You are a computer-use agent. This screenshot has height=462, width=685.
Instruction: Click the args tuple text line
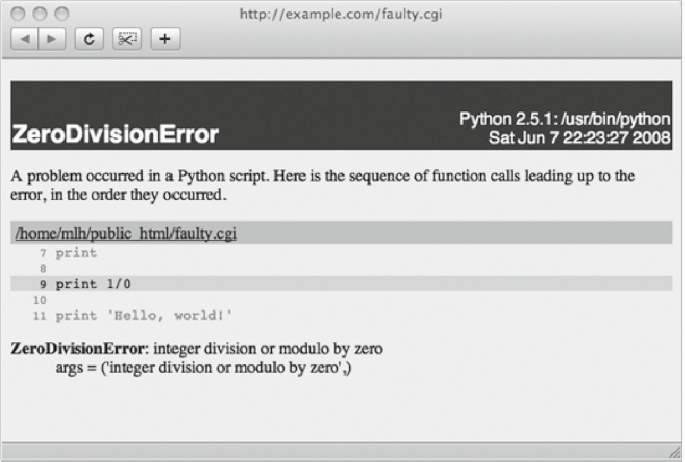click(203, 367)
